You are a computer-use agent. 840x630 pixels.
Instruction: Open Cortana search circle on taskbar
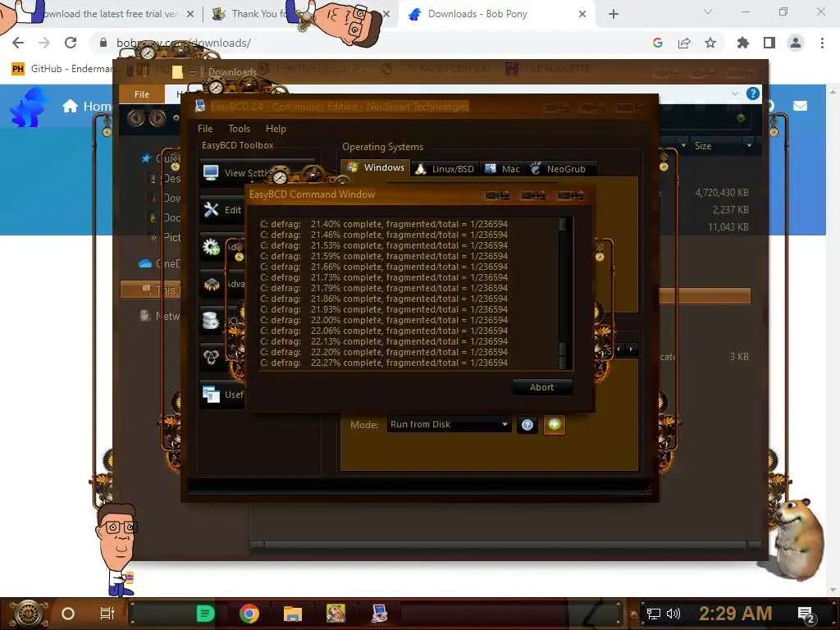[68, 614]
